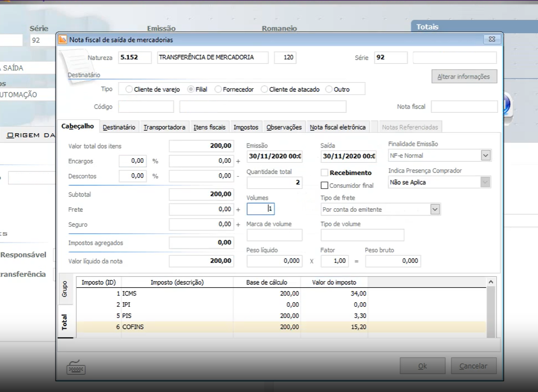Choose Cliente de varejo recipient type

129,89
